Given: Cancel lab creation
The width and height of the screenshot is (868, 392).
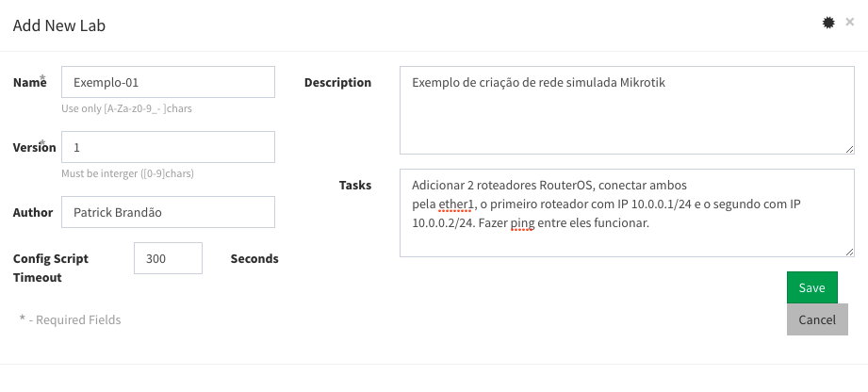Looking at the screenshot, I should point(817,319).
